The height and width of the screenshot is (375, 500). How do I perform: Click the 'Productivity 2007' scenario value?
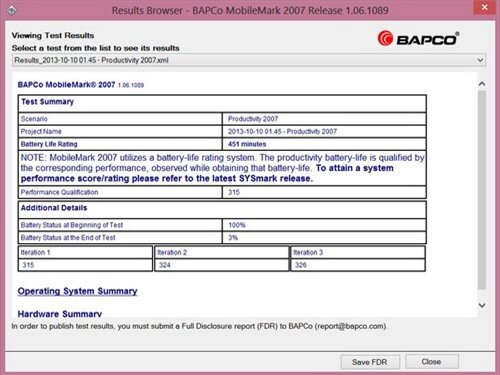click(x=253, y=119)
